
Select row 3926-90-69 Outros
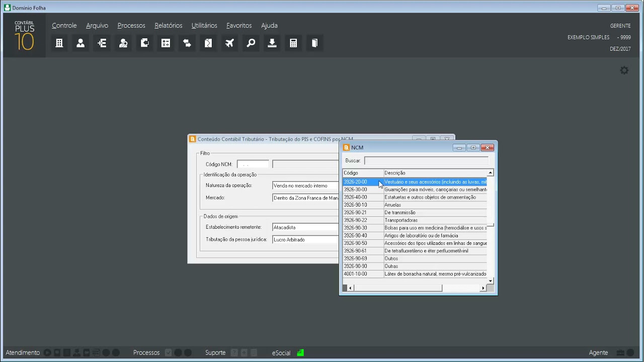415,258
